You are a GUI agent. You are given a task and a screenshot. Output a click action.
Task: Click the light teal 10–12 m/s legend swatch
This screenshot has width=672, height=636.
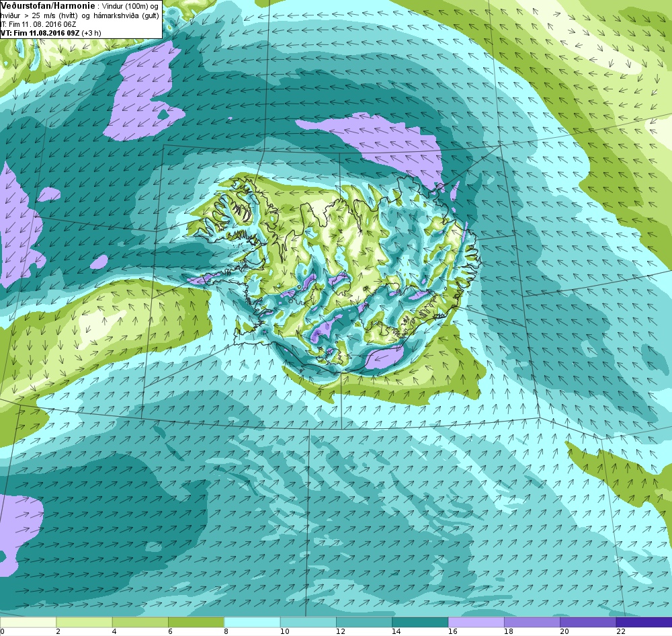click(308, 622)
